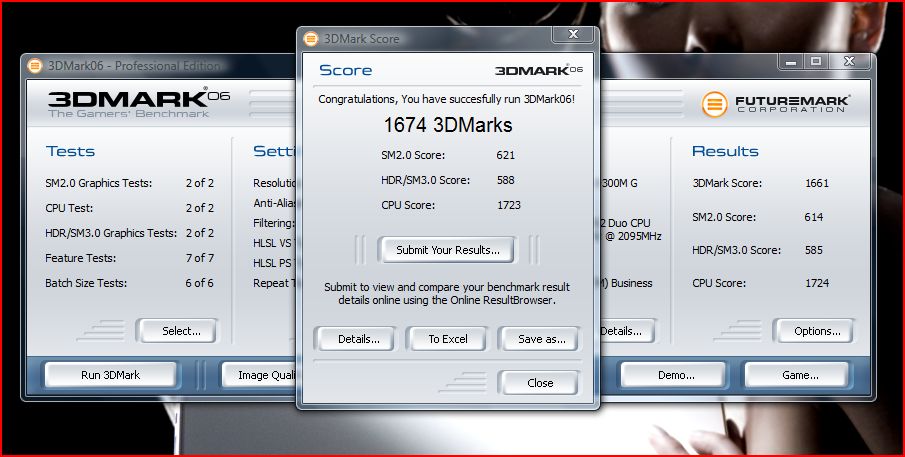Click the 3DMark Score dialog title icon
This screenshot has height=457, width=905.
pyautogui.click(x=311, y=39)
